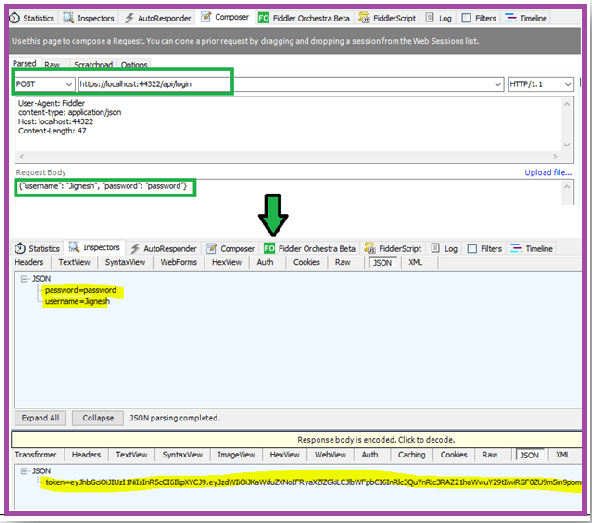This screenshot has height=523, width=592.
Task: Click the Timeline icon in top tab bar
Action: 510,17
